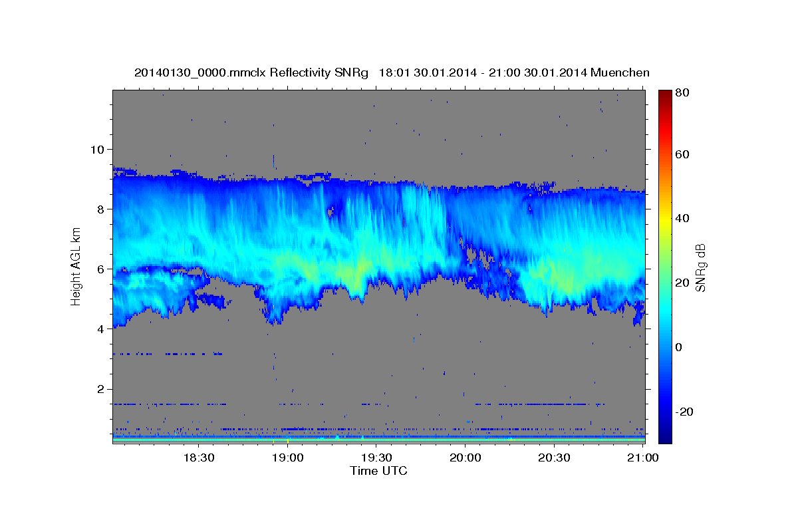798x532 pixels.
Task: Click the 21:00 time tick label
Action: [x=642, y=458]
